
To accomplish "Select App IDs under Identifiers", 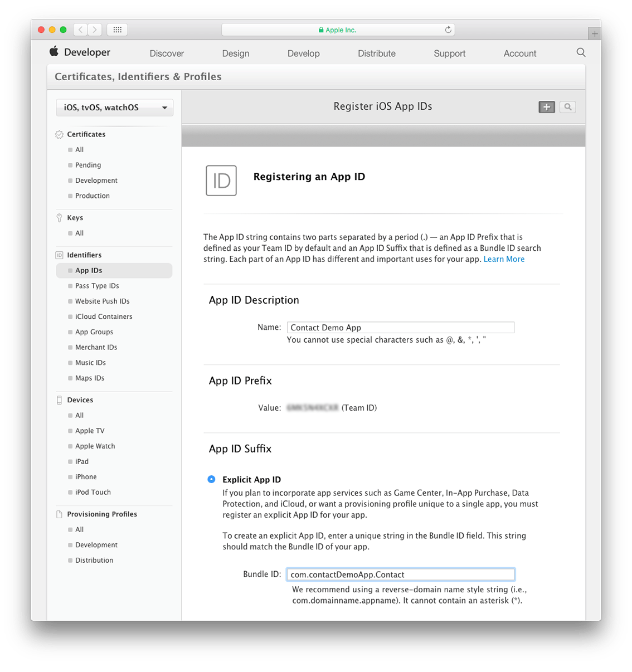I will tap(88, 270).
